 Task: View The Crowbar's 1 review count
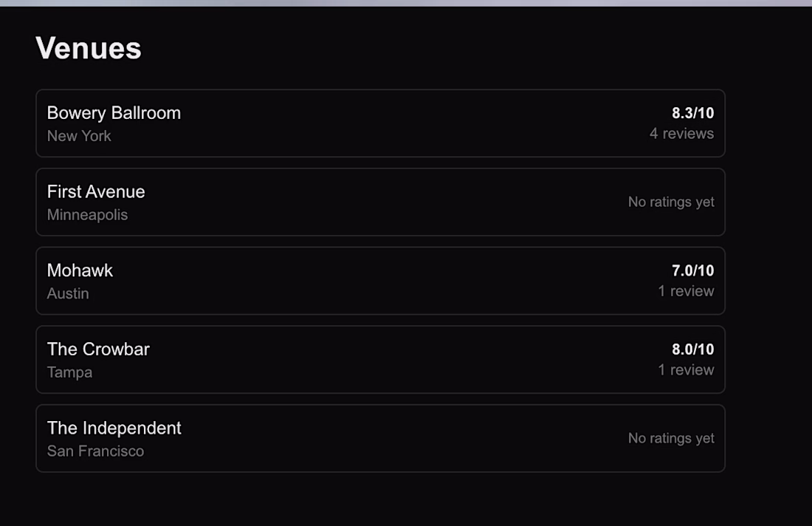686,370
